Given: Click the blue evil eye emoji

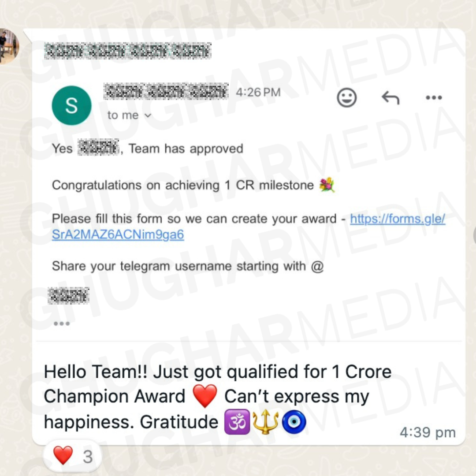Looking at the screenshot, I should tap(294, 422).
